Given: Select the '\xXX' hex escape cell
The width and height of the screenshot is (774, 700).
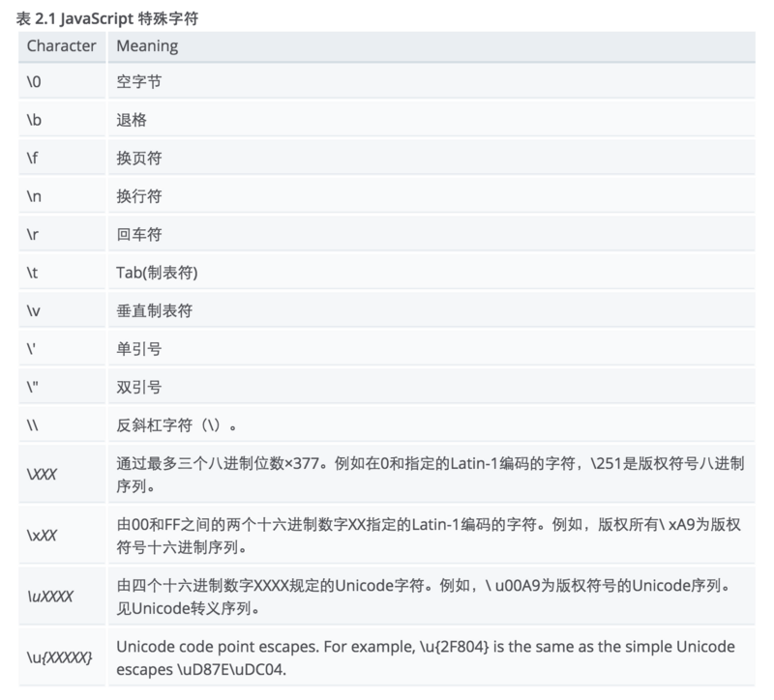Looking at the screenshot, I should tap(62, 536).
